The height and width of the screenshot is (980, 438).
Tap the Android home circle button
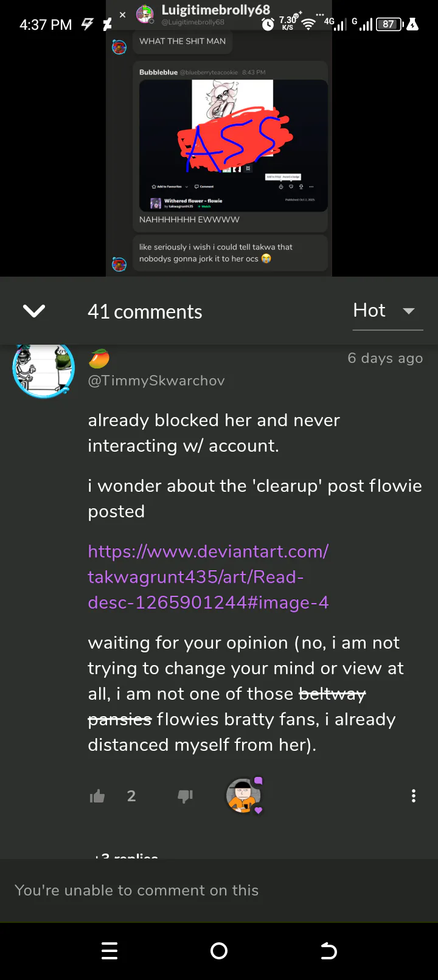point(219,951)
